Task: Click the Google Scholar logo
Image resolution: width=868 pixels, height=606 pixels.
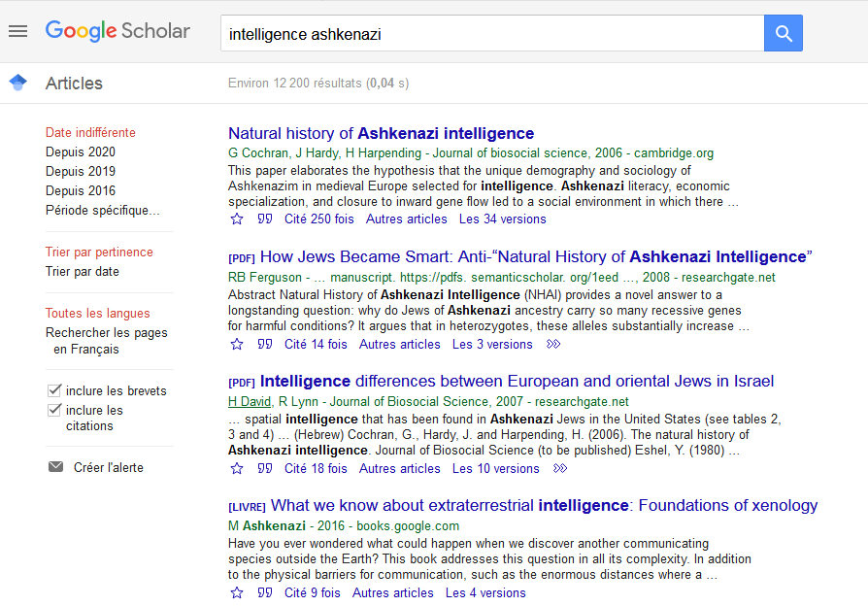Action: pos(117,31)
